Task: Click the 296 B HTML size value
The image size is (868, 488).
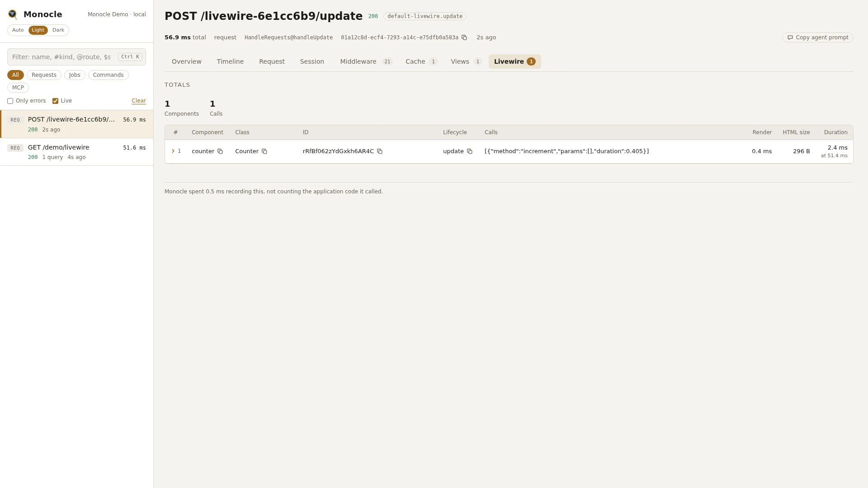Action: [x=801, y=151]
